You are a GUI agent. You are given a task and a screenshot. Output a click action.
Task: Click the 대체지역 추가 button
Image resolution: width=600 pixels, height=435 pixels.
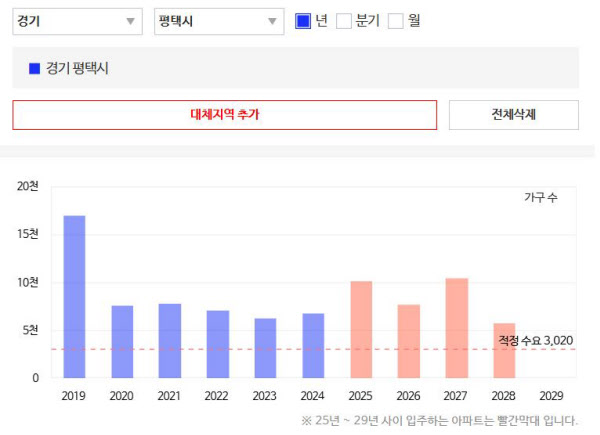(x=225, y=115)
